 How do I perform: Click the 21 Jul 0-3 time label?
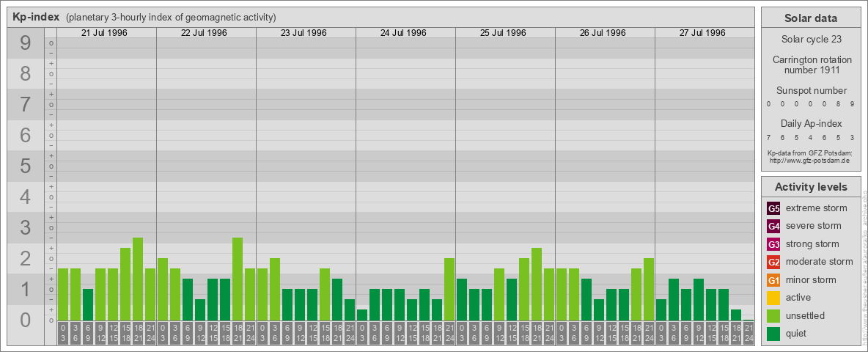click(63, 333)
